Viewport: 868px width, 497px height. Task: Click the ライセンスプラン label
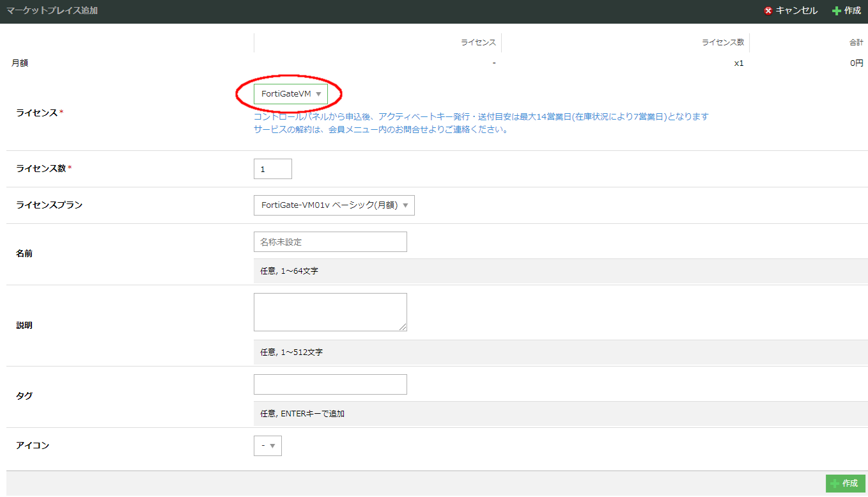click(49, 205)
